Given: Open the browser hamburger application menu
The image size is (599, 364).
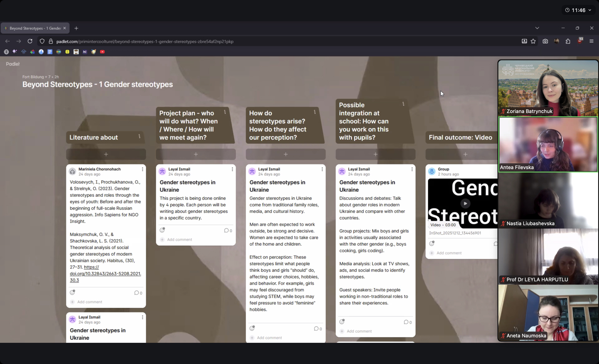Looking at the screenshot, I should (591, 41).
